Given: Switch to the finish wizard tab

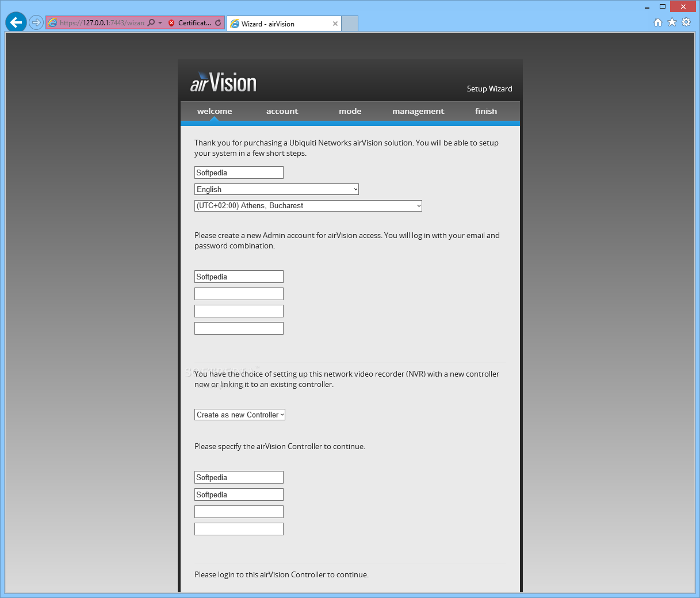Looking at the screenshot, I should [x=486, y=111].
